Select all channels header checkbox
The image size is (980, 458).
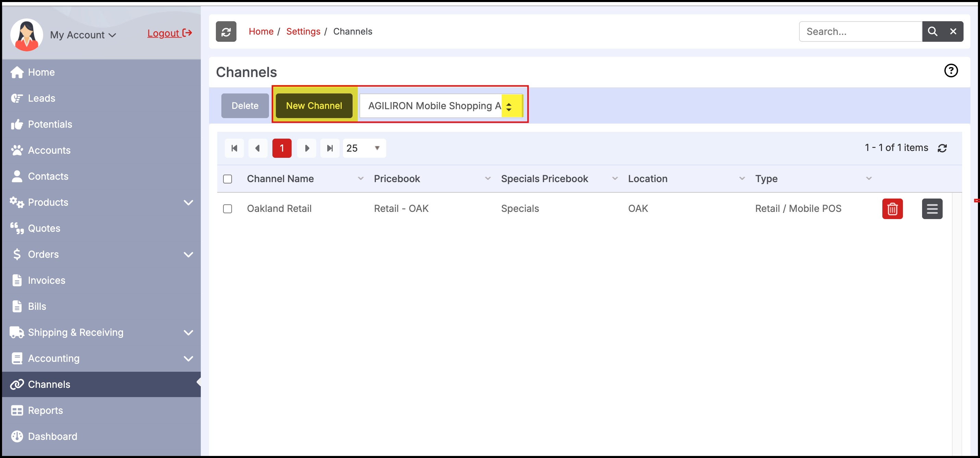[x=228, y=179]
